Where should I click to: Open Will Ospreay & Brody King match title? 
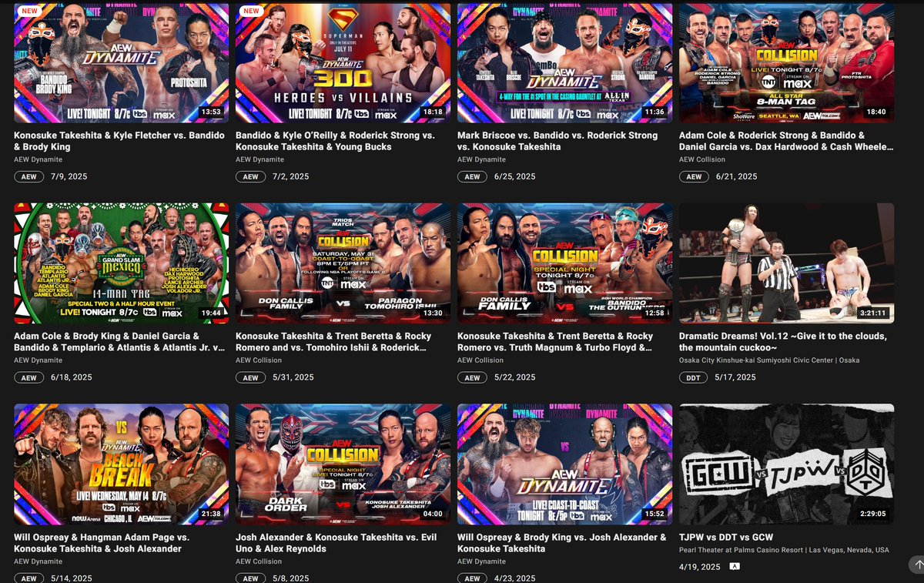[562, 543]
